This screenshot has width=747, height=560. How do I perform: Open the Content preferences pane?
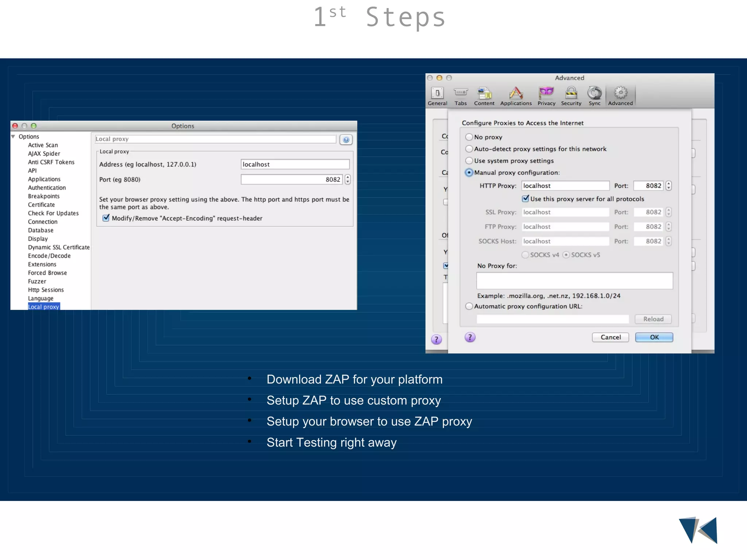tap(484, 96)
